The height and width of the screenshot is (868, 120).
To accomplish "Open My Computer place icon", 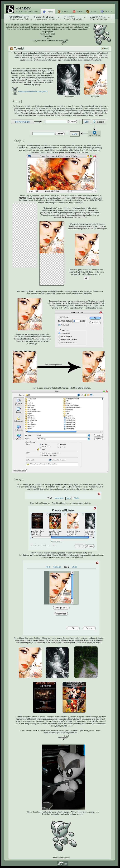I will pos(18,428).
